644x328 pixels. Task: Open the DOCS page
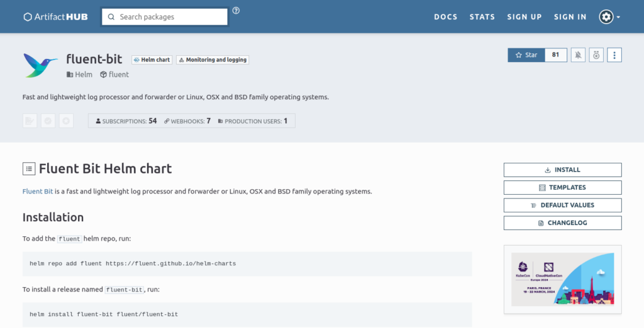click(x=445, y=17)
